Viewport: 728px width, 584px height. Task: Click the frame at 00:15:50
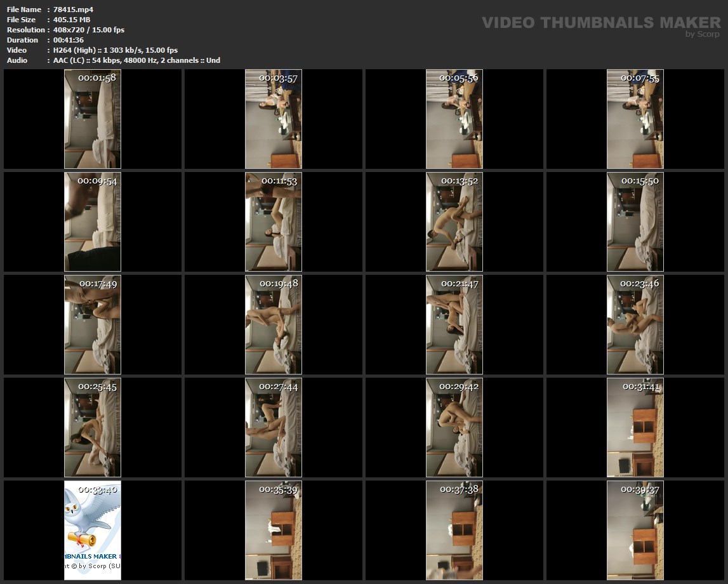(x=635, y=222)
